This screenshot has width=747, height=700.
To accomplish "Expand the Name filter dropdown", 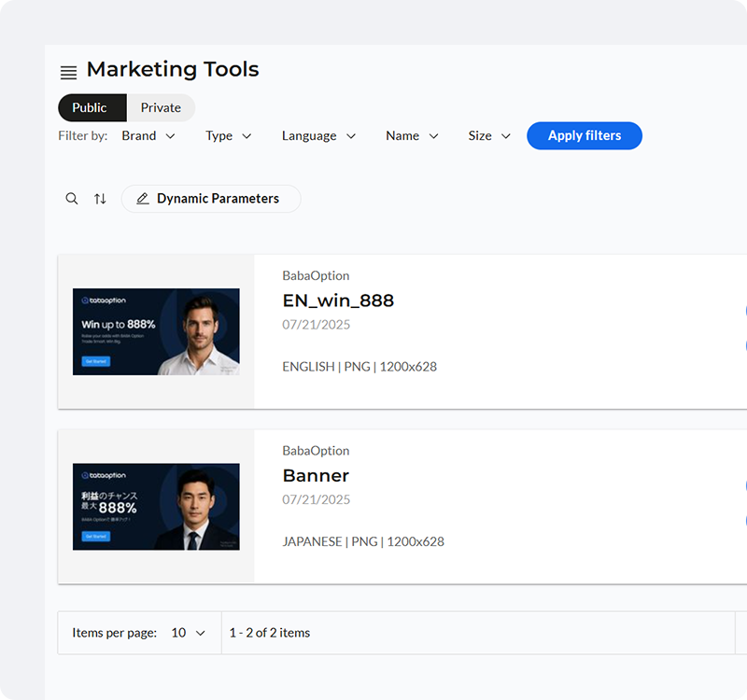I will (x=412, y=135).
